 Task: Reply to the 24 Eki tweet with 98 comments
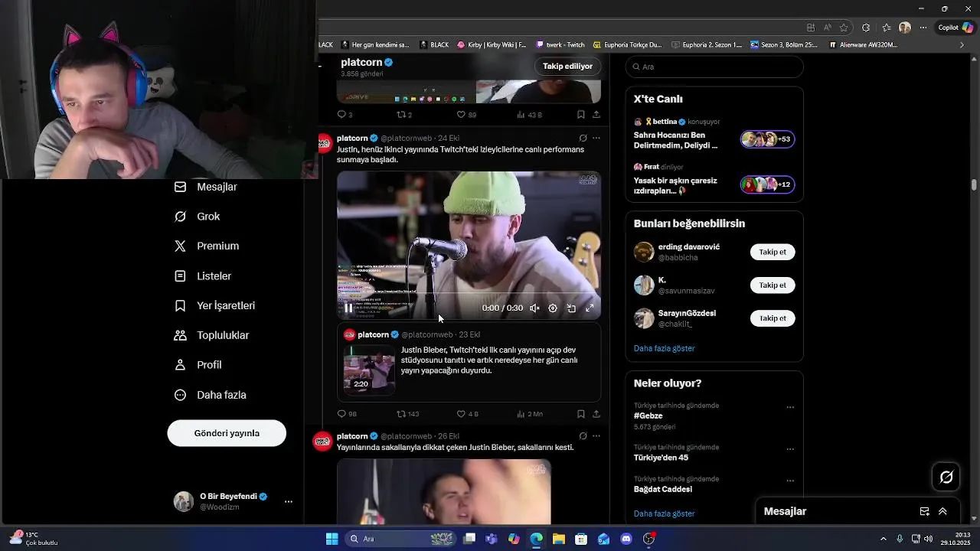[347, 414]
